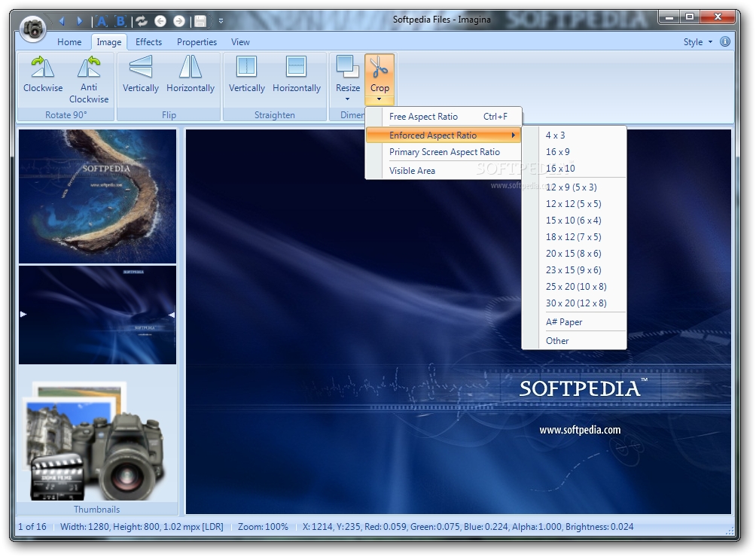Image resolution: width=756 pixels, height=557 pixels.
Task: Click the 'Zoom: 100%' status entry
Action: 263,527
